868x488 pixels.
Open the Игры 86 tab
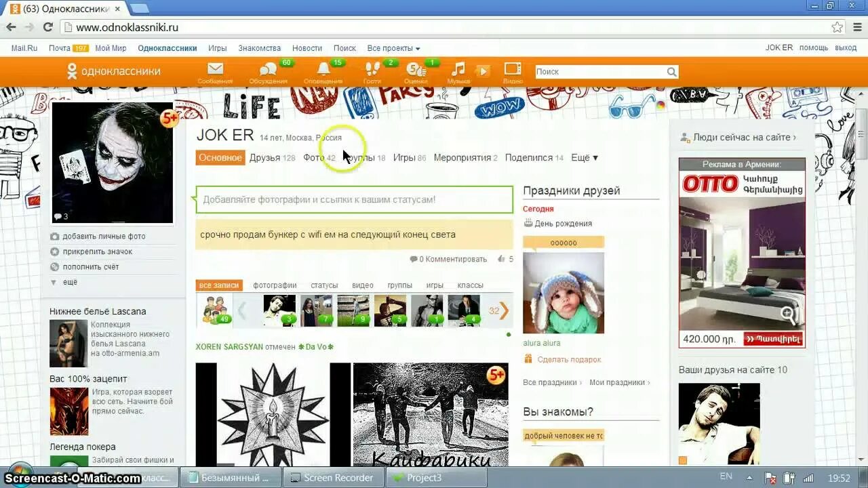(x=410, y=157)
